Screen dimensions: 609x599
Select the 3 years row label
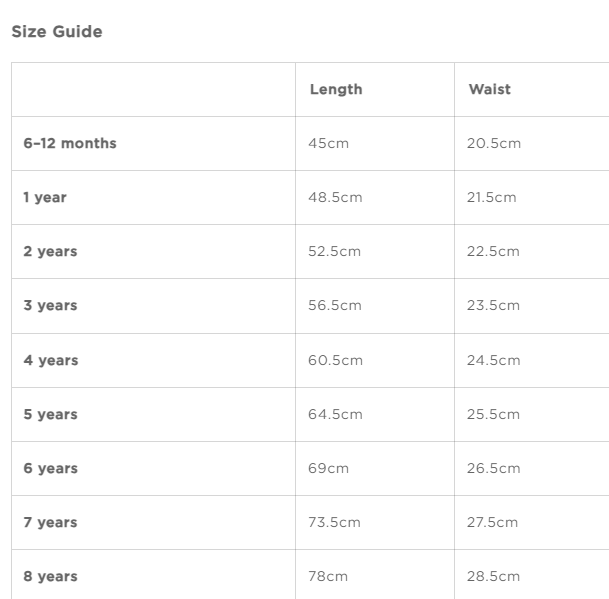point(50,305)
